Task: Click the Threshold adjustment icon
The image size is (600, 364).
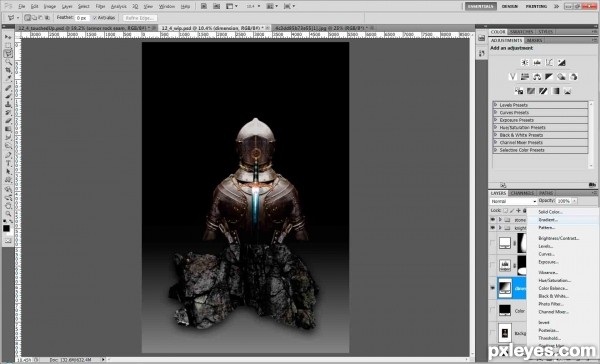Action: click(543, 91)
